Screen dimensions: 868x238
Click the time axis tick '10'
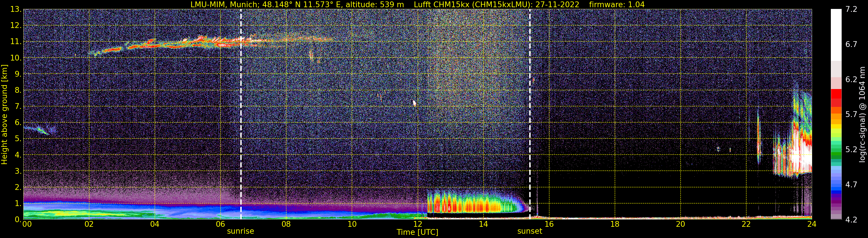pos(352,224)
